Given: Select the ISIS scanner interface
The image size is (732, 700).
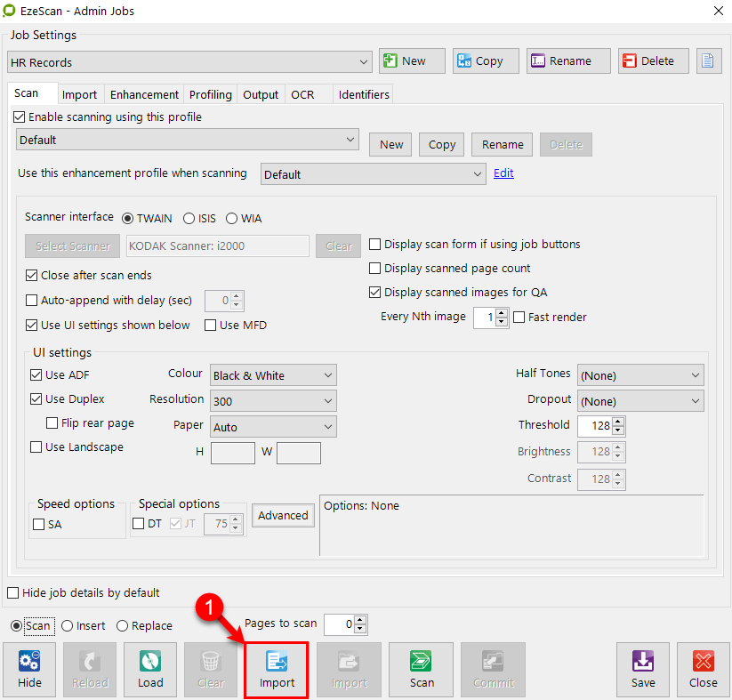Looking at the screenshot, I should pyautogui.click(x=189, y=218).
